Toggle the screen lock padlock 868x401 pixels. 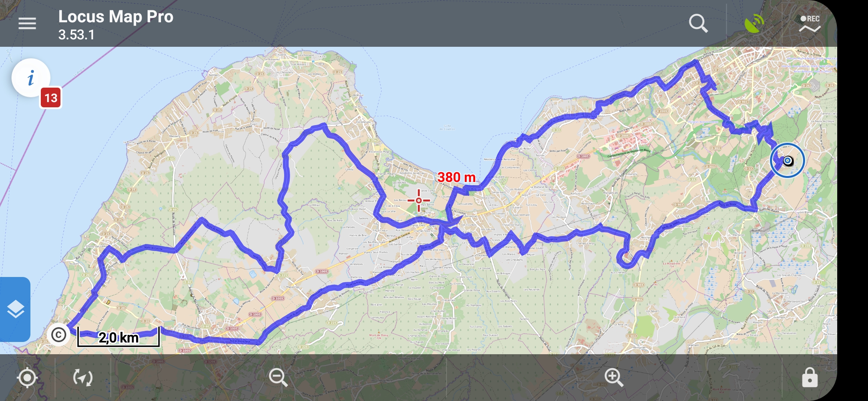point(809,378)
